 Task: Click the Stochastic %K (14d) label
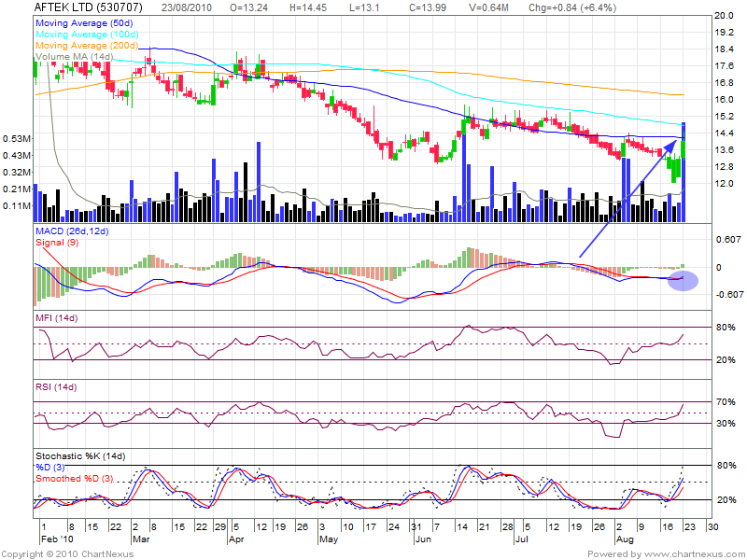79,455
